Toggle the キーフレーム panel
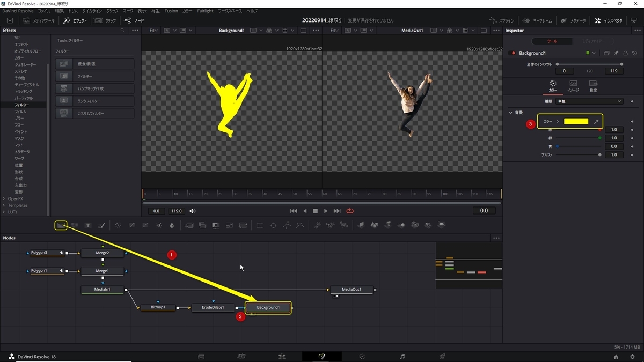The image size is (644, 362). pyautogui.click(x=537, y=20)
